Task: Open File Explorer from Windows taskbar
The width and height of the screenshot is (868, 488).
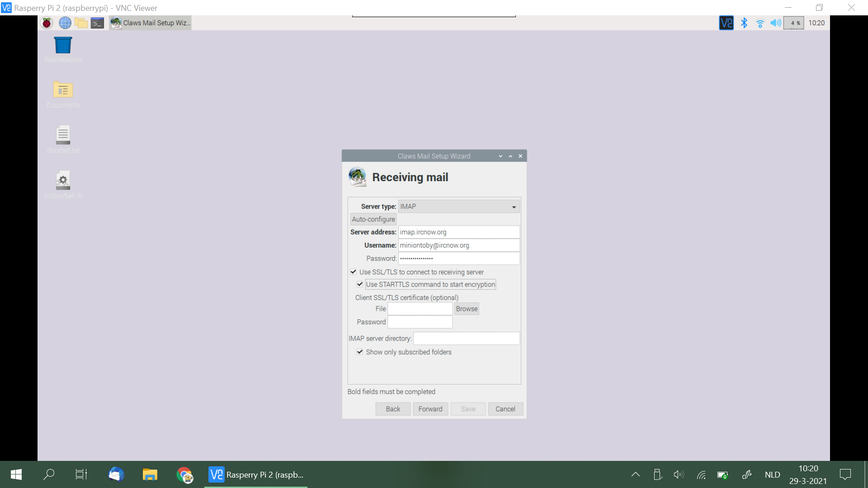Action: click(150, 474)
